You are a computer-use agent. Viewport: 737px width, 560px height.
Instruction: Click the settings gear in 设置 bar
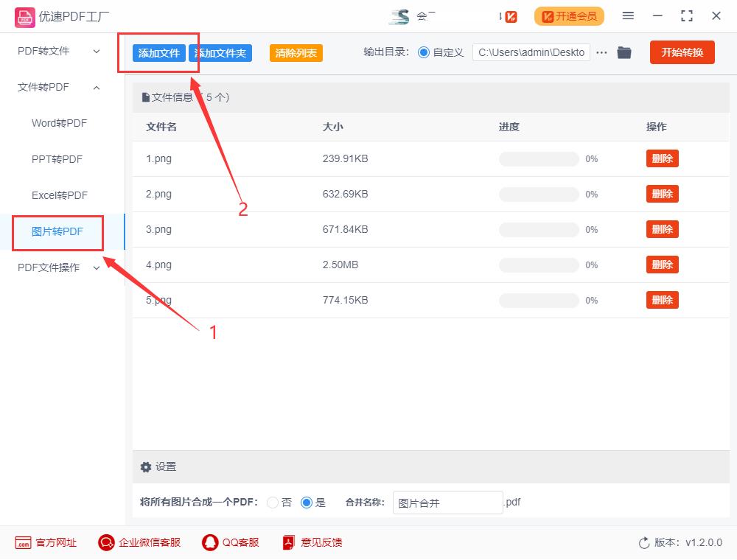tap(146, 466)
